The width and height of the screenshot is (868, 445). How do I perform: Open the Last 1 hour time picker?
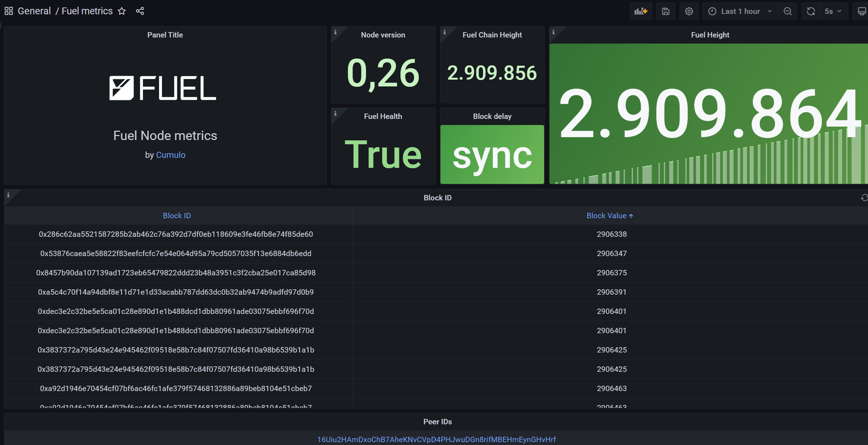[740, 11]
